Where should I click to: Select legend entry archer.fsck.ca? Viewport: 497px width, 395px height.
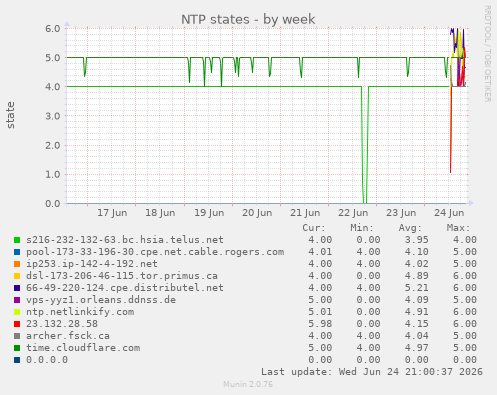coord(68,336)
